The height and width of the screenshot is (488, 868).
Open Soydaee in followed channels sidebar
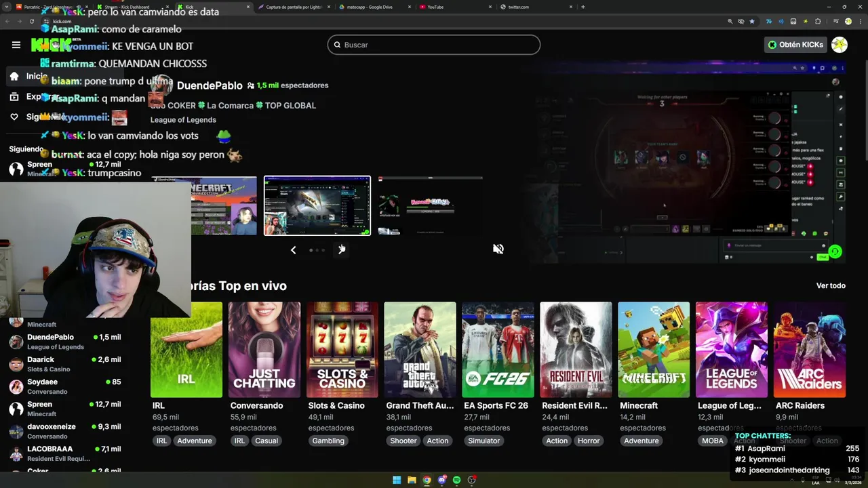[x=65, y=386]
